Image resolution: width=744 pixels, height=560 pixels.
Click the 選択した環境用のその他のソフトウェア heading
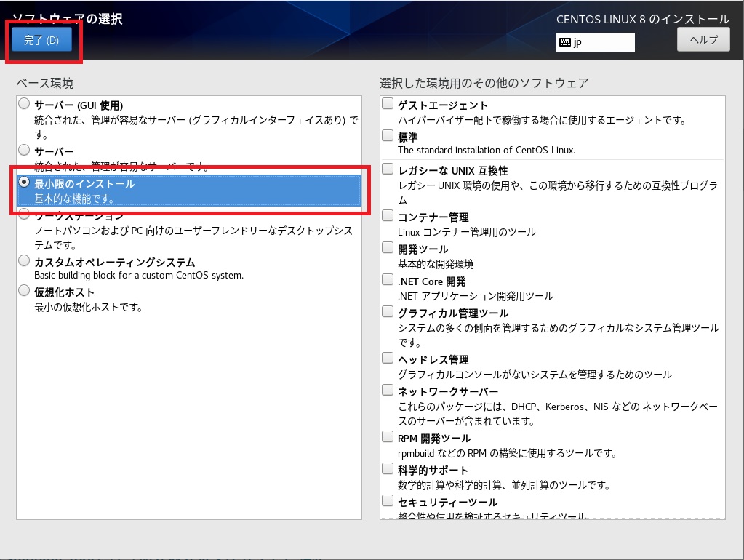tap(484, 83)
